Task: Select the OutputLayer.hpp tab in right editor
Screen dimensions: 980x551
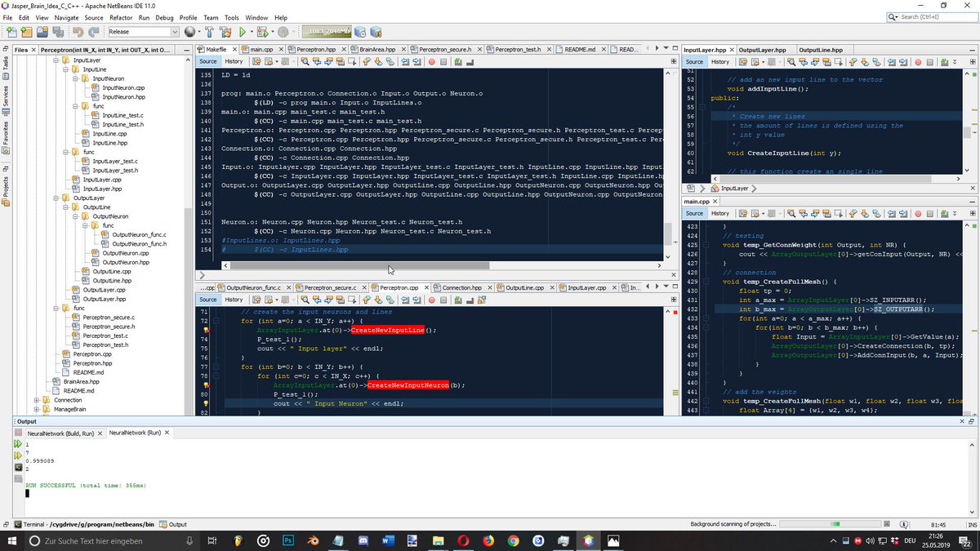Action: pyautogui.click(x=764, y=50)
